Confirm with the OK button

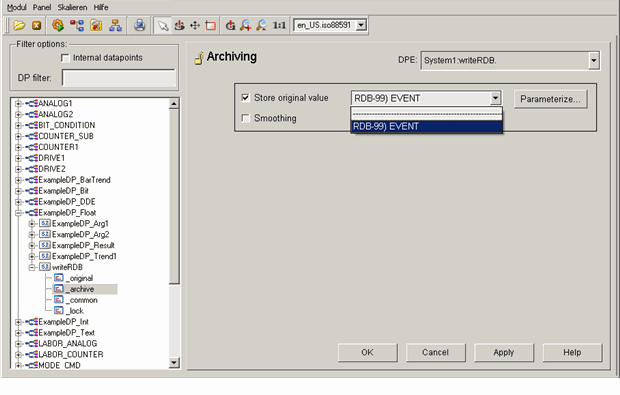367,352
